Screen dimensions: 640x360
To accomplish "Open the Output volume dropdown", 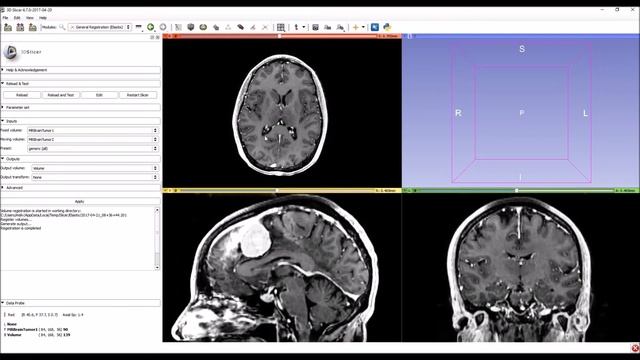I will tap(95, 168).
